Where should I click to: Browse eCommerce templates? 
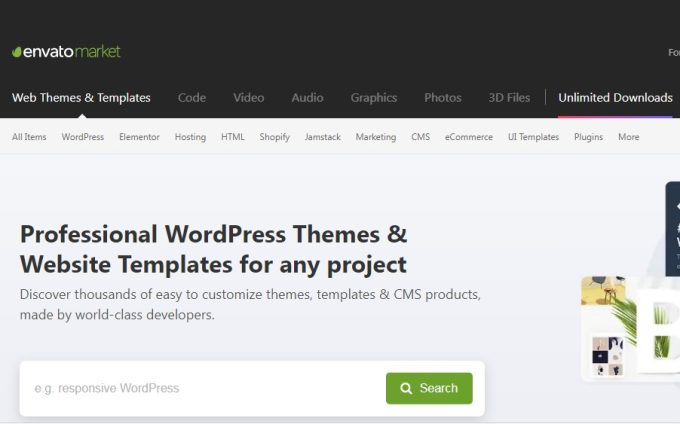tap(469, 137)
